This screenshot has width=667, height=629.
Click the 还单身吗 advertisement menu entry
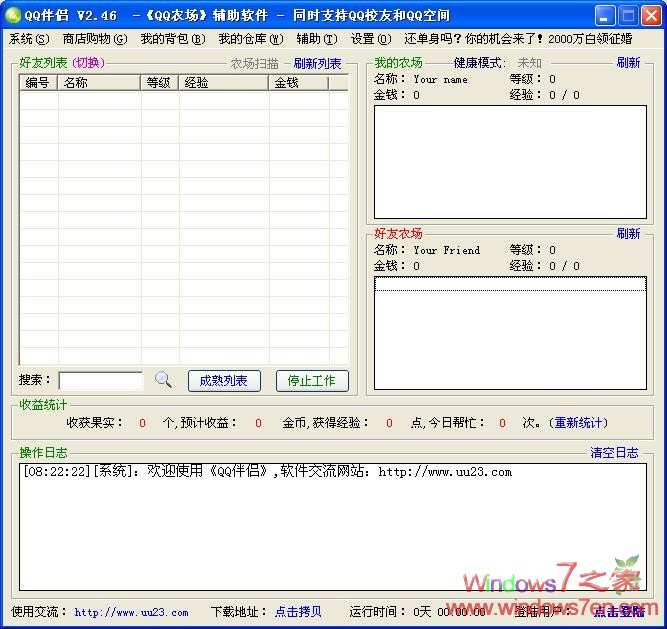[518, 39]
